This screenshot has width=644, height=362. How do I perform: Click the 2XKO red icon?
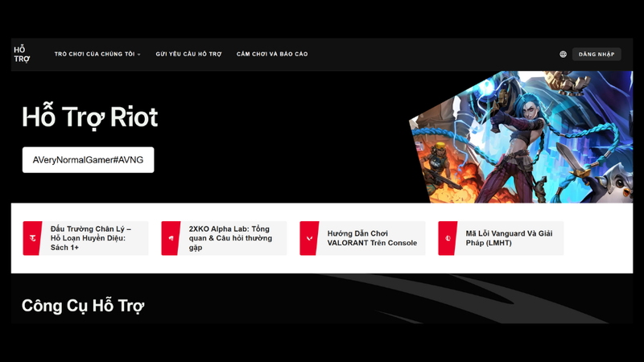pyautogui.click(x=171, y=238)
